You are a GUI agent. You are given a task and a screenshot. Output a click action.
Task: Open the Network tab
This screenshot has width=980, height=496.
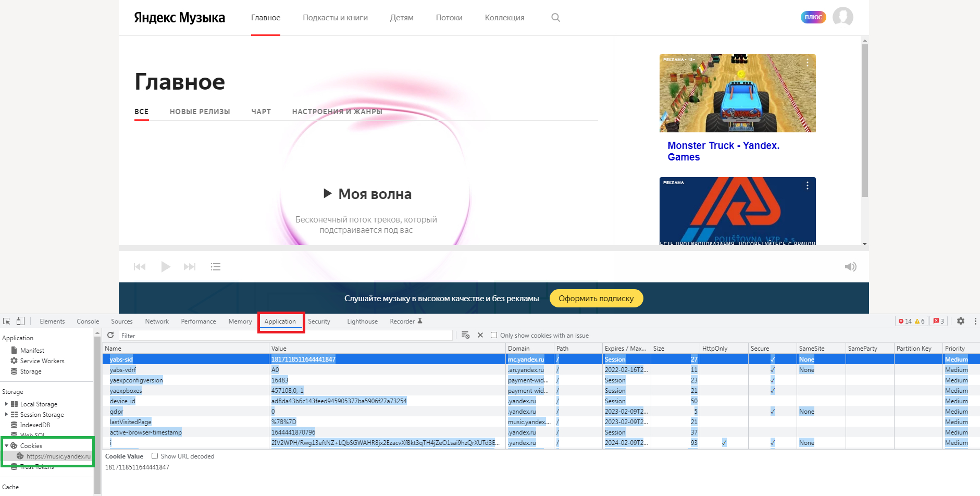157,321
